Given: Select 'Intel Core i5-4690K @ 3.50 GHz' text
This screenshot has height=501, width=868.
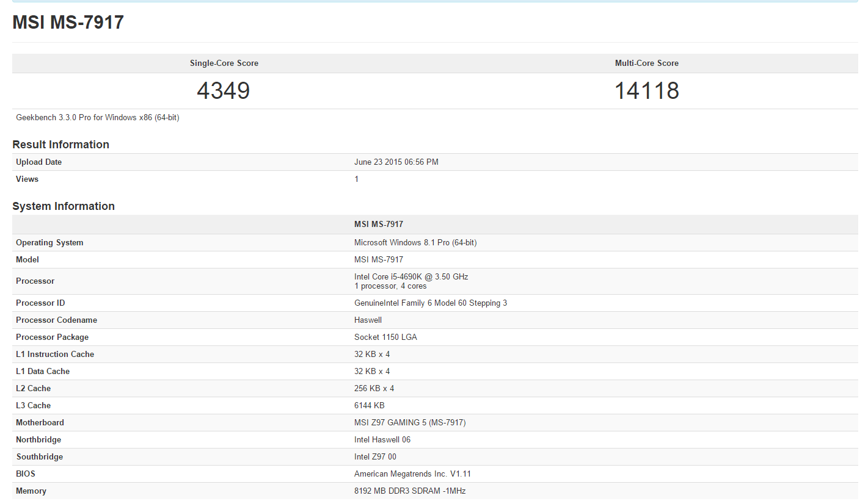Looking at the screenshot, I should click(411, 277).
